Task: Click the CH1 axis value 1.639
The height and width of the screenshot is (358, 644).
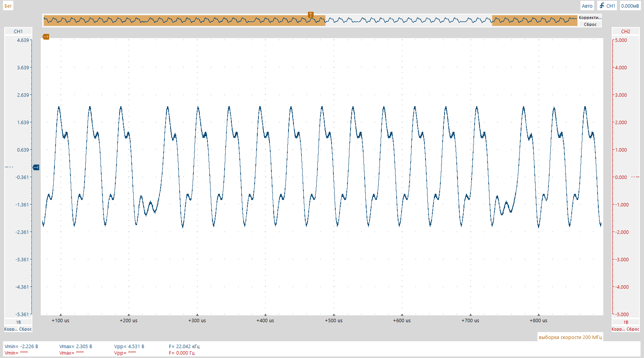Action: click(23, 122)
